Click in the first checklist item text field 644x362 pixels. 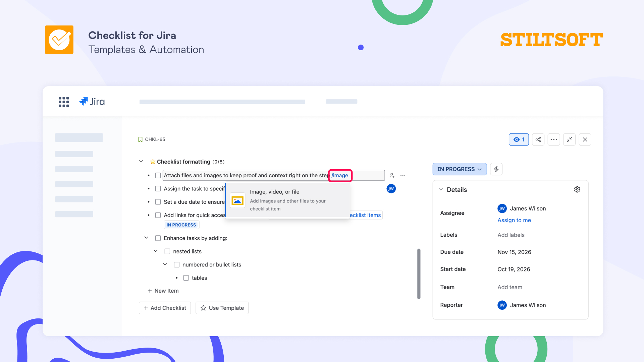(x=274, y=175)
